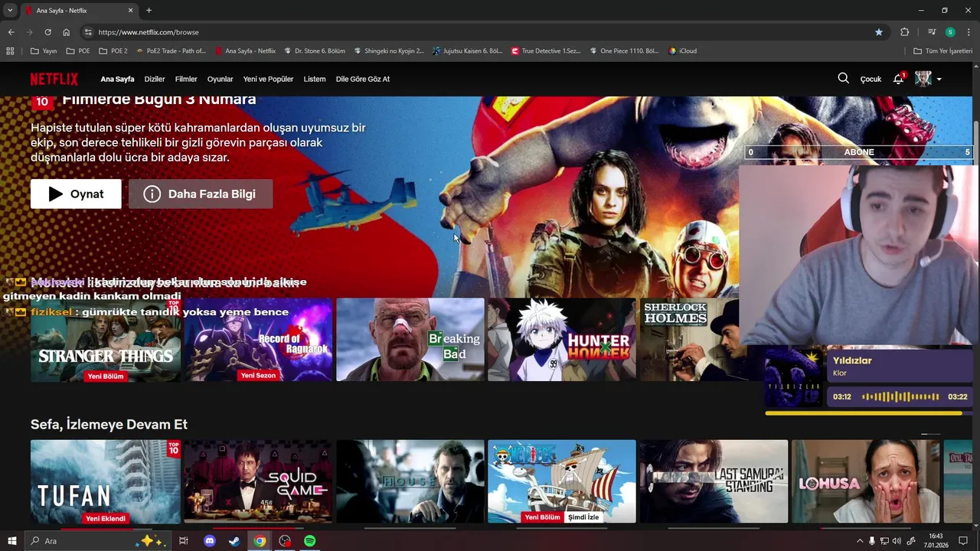Viewport: 980px width, 551px height.
Task: Open Record of Ragnarok thumbnail
Action: (x=258, y=339)
